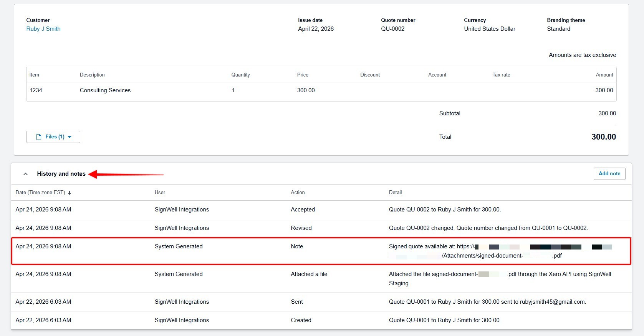Click the Subtotal 300.00 value
The width and height of the screenshot is (644, 336).
607,113
